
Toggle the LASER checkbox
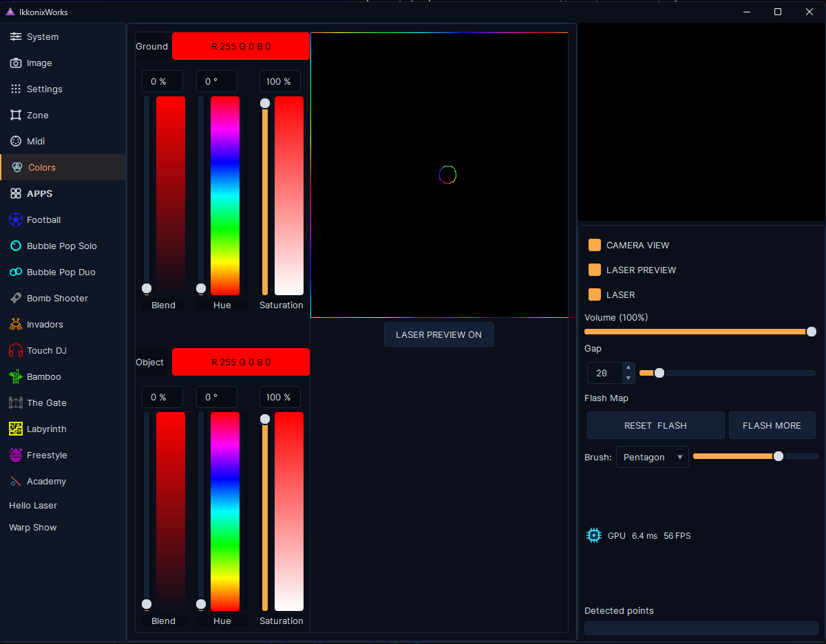pos(595,294)
